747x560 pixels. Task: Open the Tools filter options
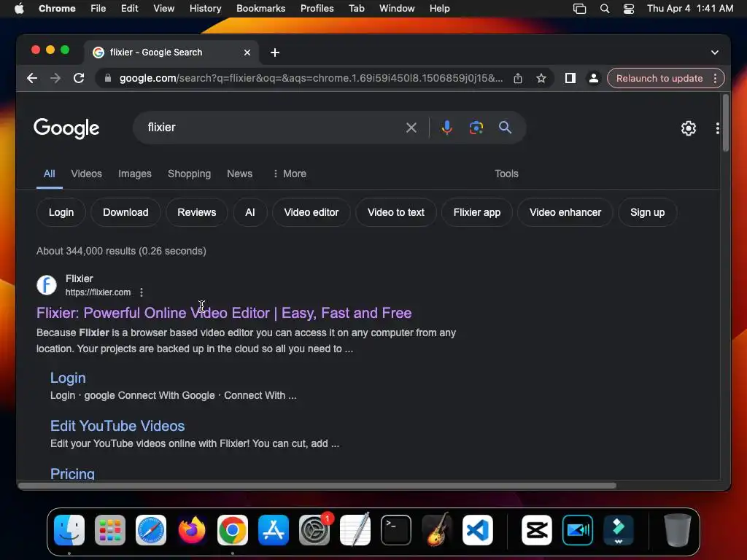pyautogui.click(x=506, y=174)
